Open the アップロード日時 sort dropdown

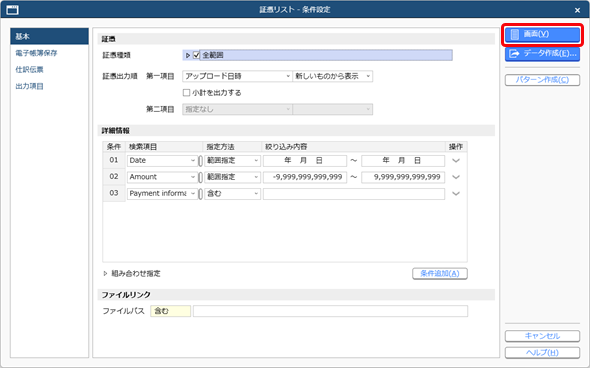(x=237, y=76)
